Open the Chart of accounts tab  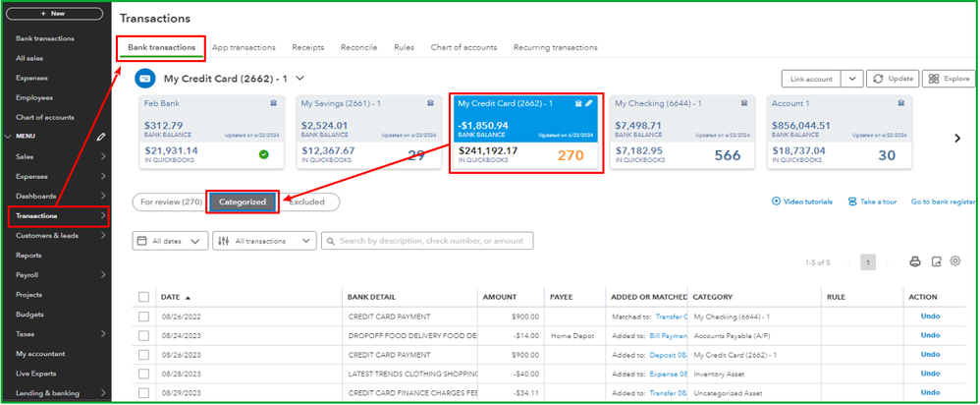click(463, 47)
